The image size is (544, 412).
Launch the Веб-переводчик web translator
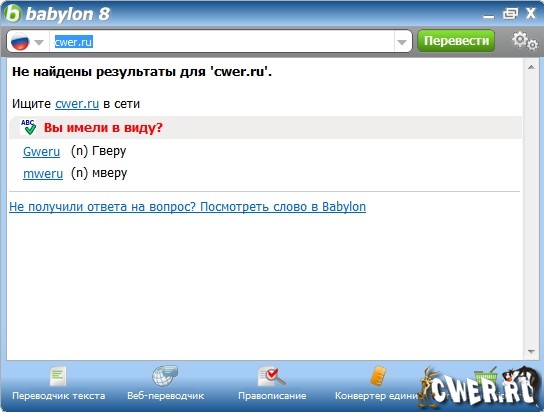click(x=165, y=384)
